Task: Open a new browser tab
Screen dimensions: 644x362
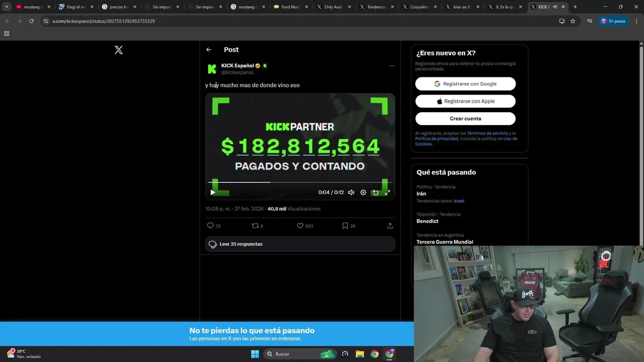Action: coord(575,7)
